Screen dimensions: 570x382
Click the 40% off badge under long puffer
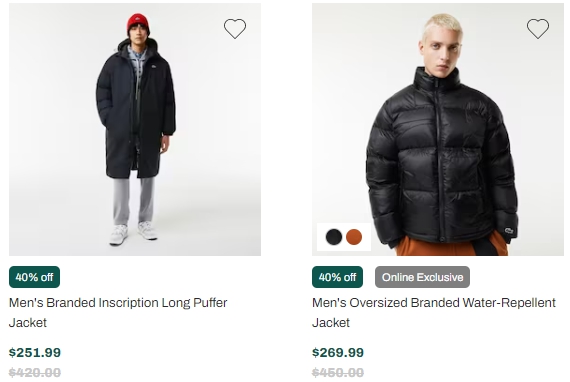pos(35,277)
